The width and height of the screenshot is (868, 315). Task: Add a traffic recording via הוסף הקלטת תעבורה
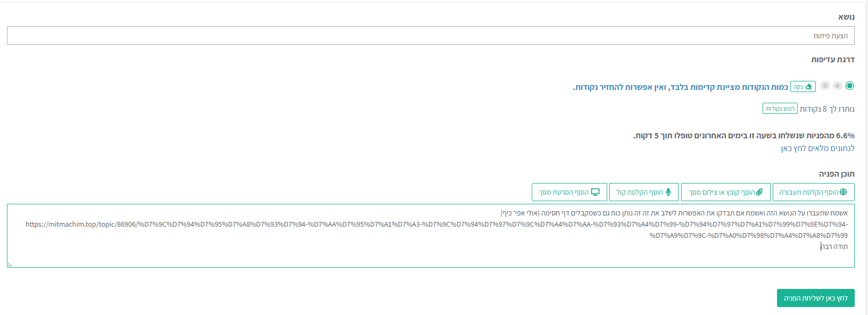(813, 192)
